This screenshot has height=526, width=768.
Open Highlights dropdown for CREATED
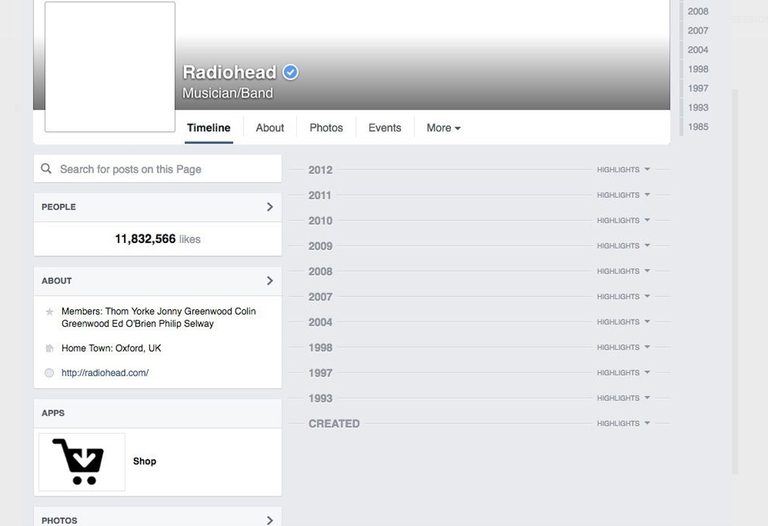click(623, 424)
